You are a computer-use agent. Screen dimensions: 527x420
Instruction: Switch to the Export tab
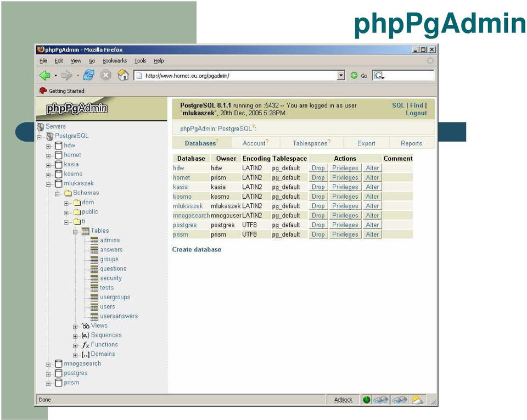click(x=366, y=143)
